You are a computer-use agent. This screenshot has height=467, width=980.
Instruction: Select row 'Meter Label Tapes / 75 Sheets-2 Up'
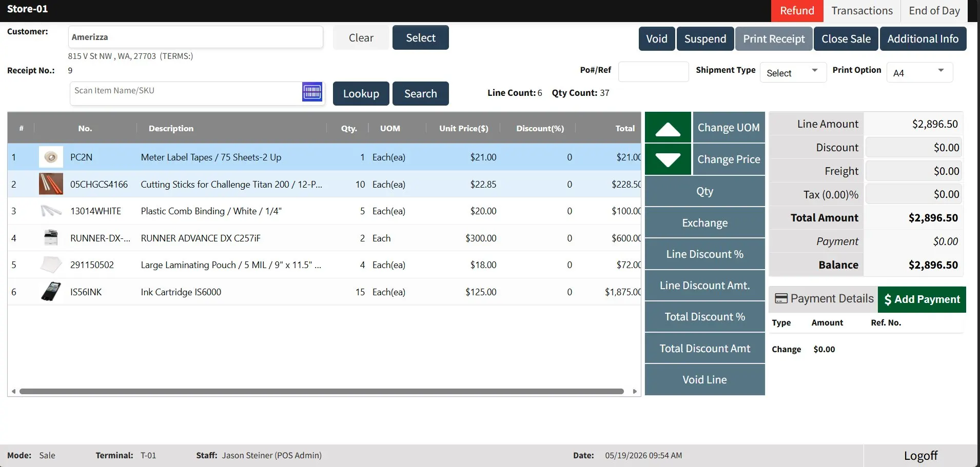tap(324, 157)
